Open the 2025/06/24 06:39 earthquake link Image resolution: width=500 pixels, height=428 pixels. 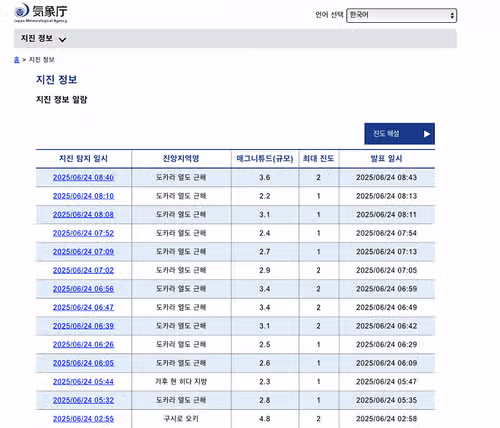click(83, 326)
